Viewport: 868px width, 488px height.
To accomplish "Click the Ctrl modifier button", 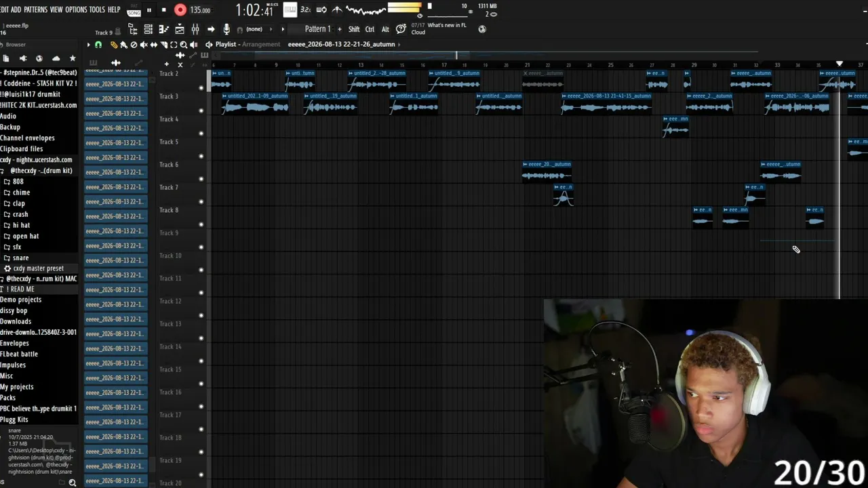I will pos(370,29).
